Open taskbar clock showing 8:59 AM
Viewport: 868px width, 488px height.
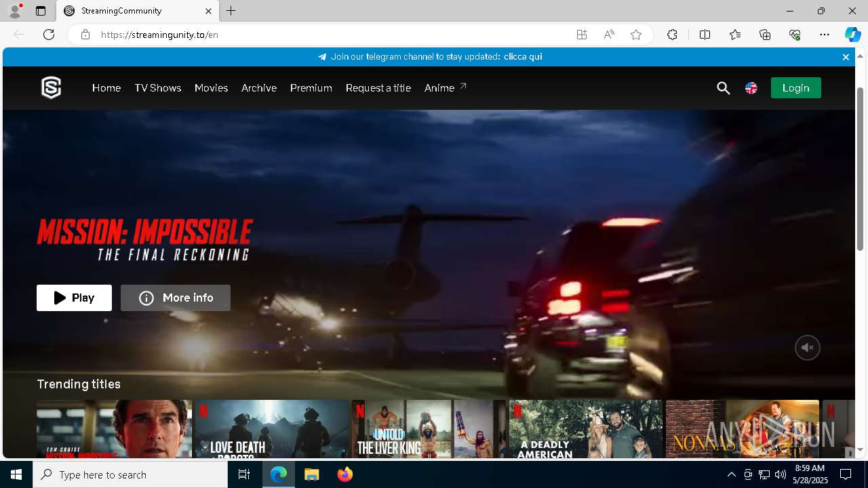(810, 474)
